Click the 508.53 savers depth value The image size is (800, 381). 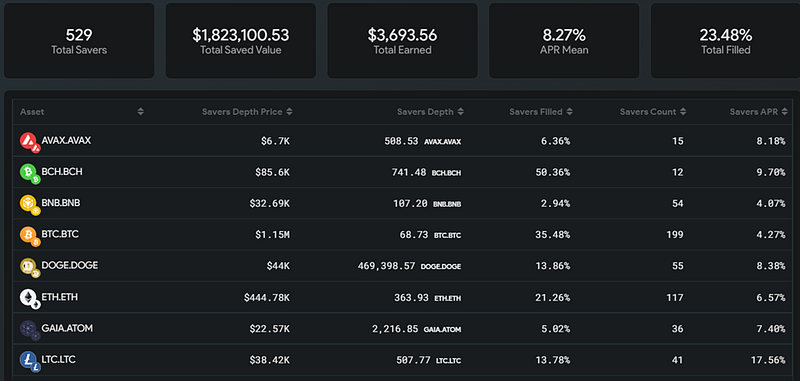401,141
